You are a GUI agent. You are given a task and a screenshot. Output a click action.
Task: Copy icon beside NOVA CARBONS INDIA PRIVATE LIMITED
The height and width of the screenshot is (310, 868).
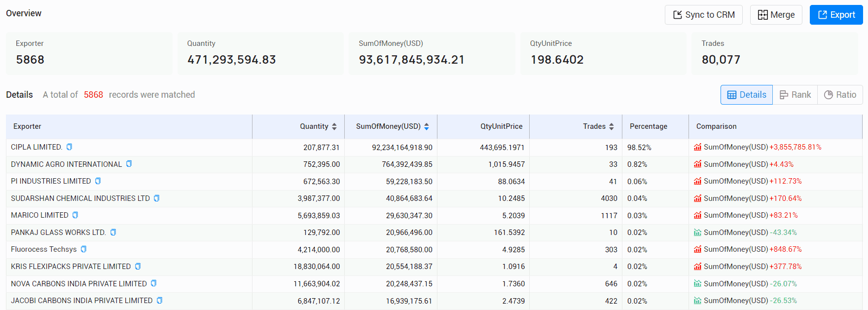154,283
